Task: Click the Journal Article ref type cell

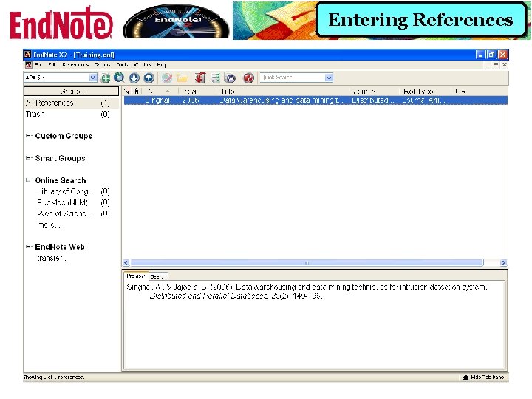Action: click(x=424, y=100)
